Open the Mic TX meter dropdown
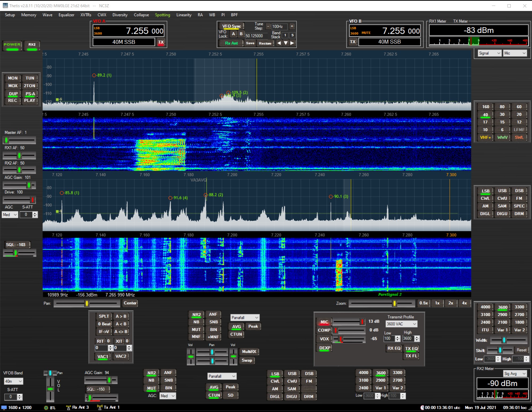This screenshot has width=532, height=412. (515, 53)
